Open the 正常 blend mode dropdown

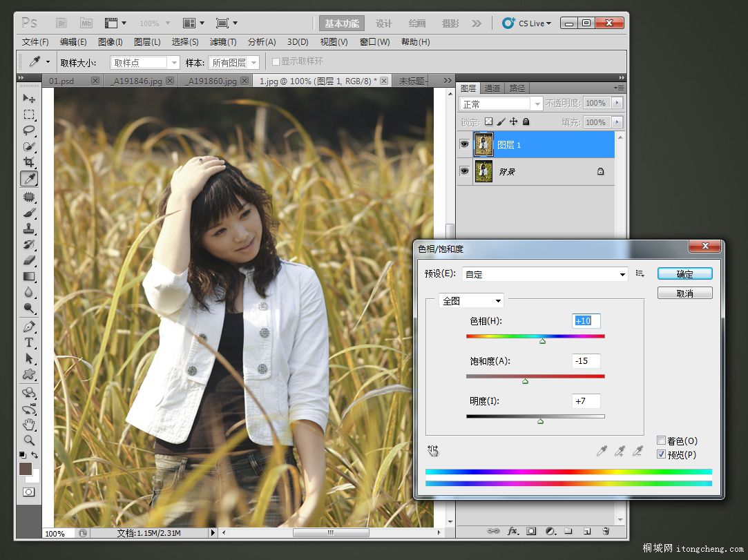[x=501, y=104]
